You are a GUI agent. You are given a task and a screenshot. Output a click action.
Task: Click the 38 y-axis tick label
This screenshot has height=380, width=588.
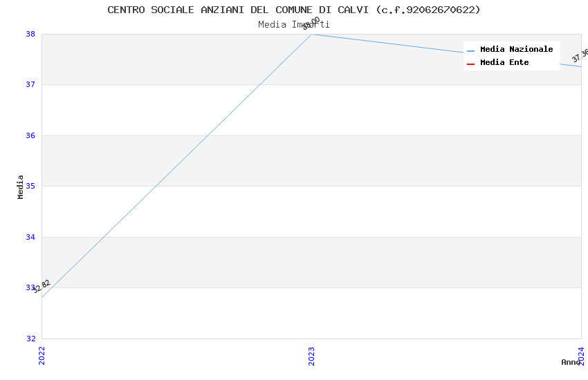click(x=30, y=34)
